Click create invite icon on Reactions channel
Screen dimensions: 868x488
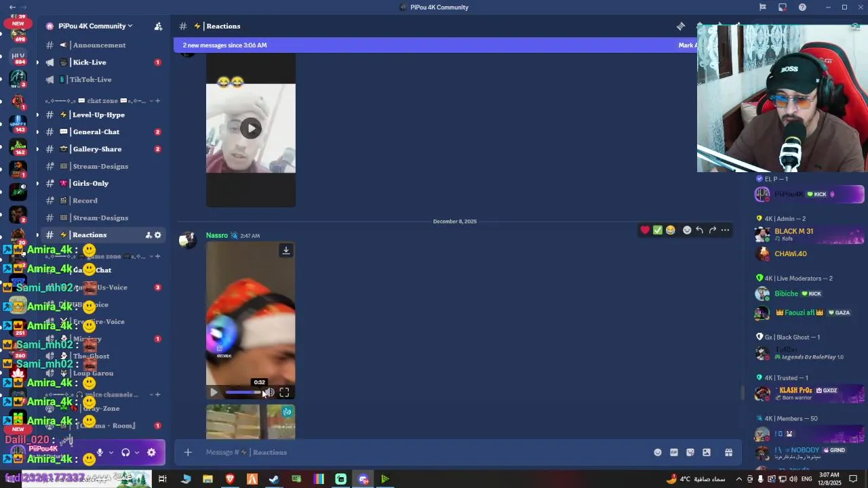(x=148, y=235)
